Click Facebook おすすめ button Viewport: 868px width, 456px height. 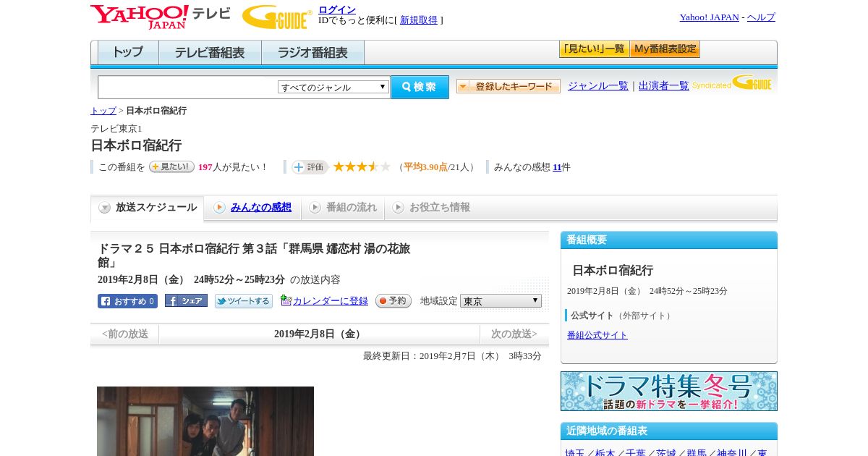(x=127, y=301)
